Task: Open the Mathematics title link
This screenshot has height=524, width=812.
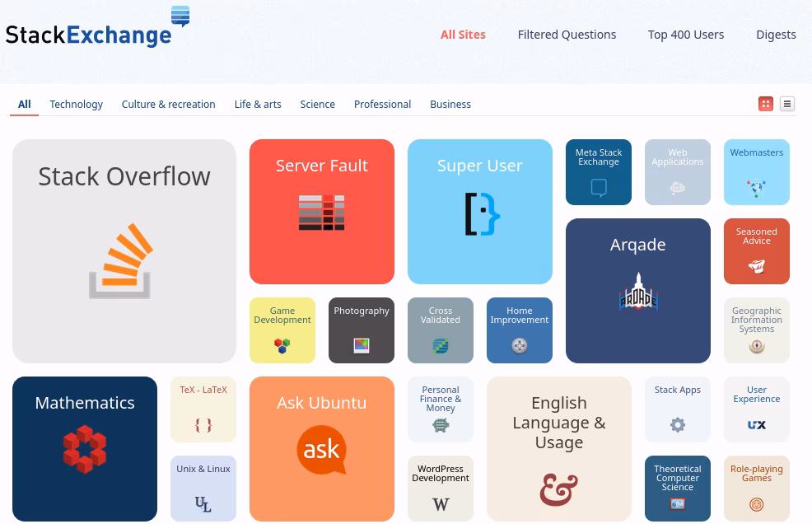Action: click(x=85, y=403)
